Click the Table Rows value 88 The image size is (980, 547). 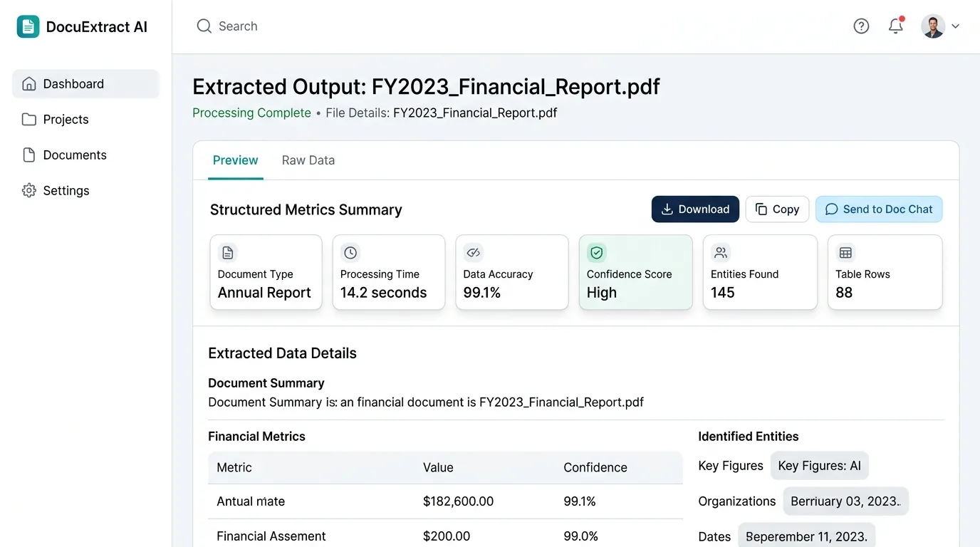[844, 293]
